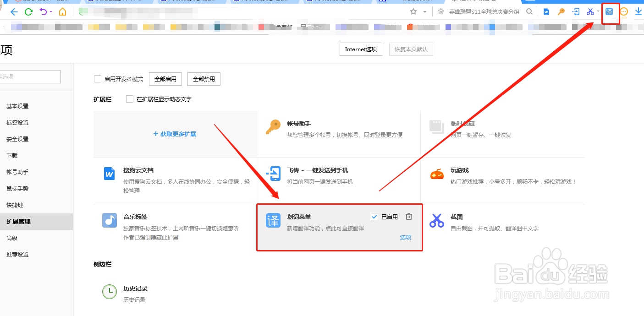Go to the home page icon
Screen dimensions: 644x316
tap(63, 12)
